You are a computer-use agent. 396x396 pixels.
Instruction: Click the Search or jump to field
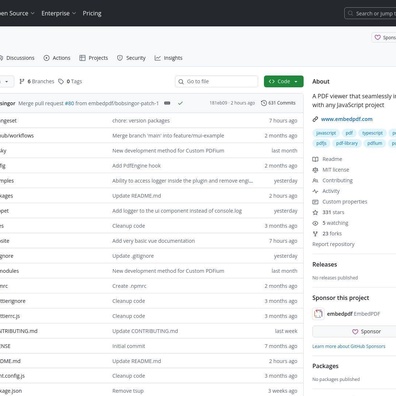tap(370, 13)
